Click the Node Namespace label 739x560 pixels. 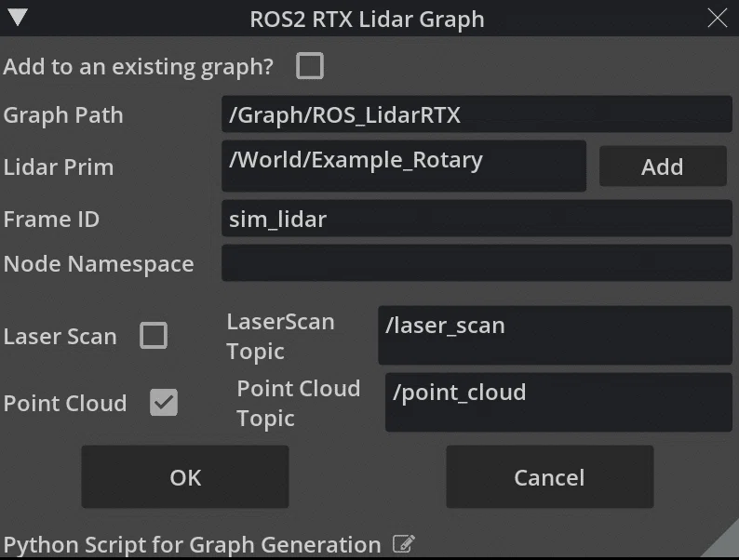(99, 264)
